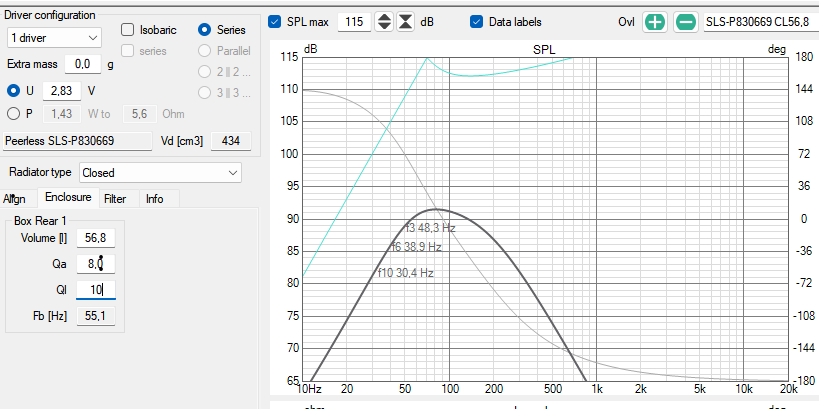Click the 5,6 Ohm value field

tap(140, 113)
